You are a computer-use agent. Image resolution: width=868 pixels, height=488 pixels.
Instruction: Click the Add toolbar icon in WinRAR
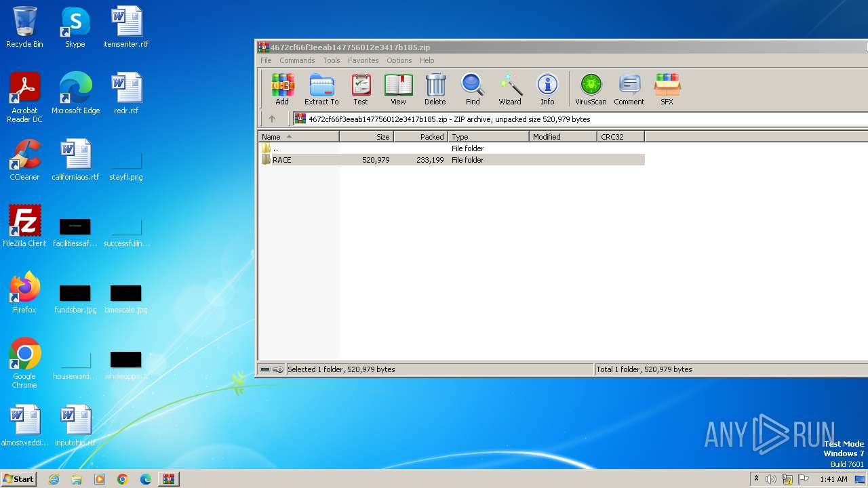point(282,89)
